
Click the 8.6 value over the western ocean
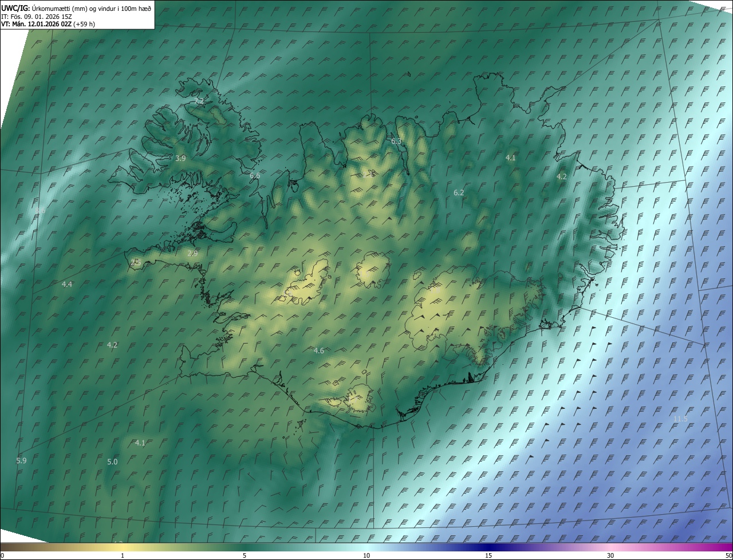click(40, 211)
